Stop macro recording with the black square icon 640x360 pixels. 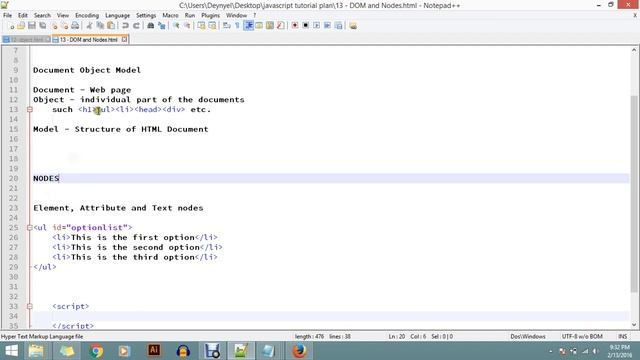[x=305, y=26]
